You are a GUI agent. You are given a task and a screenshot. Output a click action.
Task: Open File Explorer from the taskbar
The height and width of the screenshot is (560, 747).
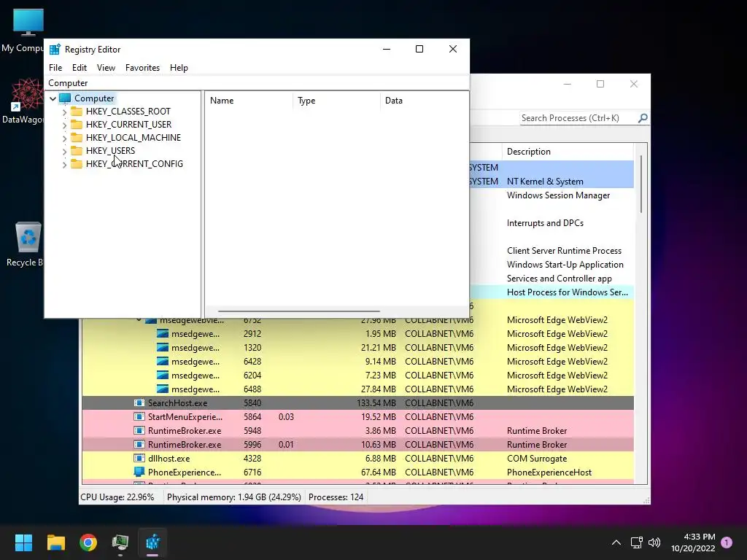click(55, 542)
